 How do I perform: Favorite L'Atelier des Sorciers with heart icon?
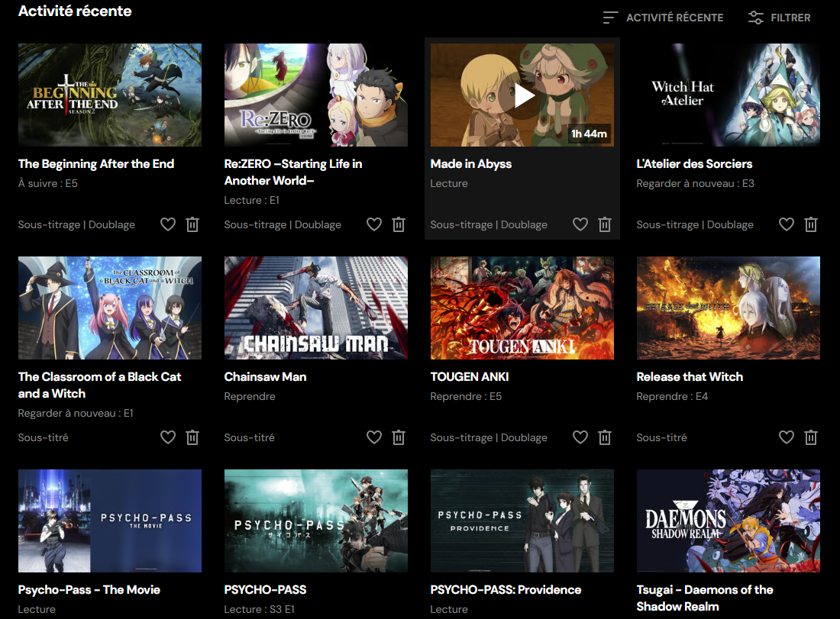(787, 224)
